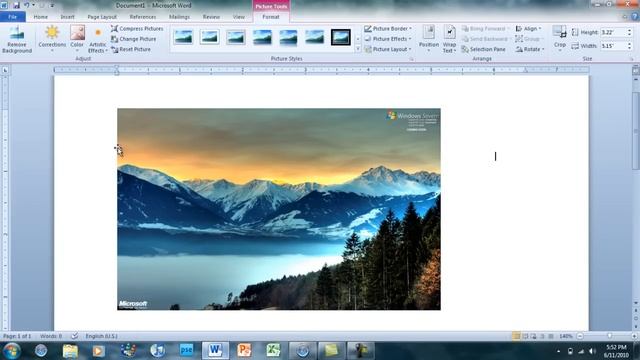Click the Save icon in Quick Access Toolbar
The height and width of the screenshot is (360, 640).
click(x=16, y=5)
